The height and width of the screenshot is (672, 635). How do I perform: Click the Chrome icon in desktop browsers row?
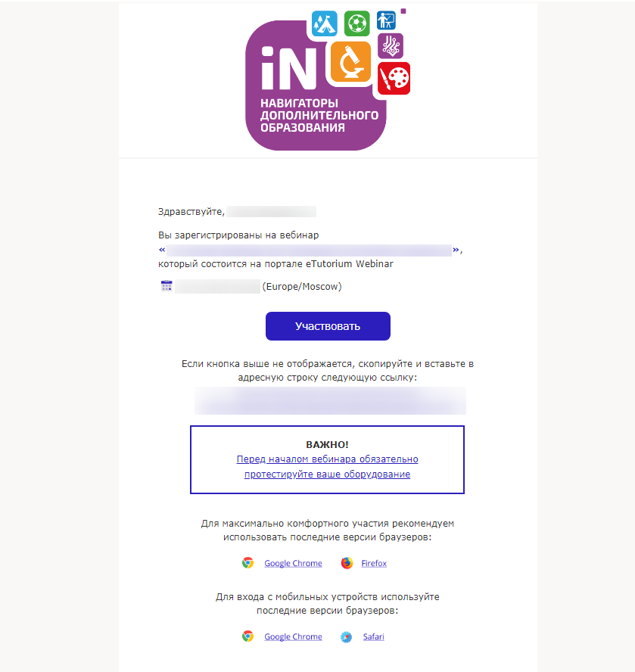pyautogui.click(x=247, y=563)
